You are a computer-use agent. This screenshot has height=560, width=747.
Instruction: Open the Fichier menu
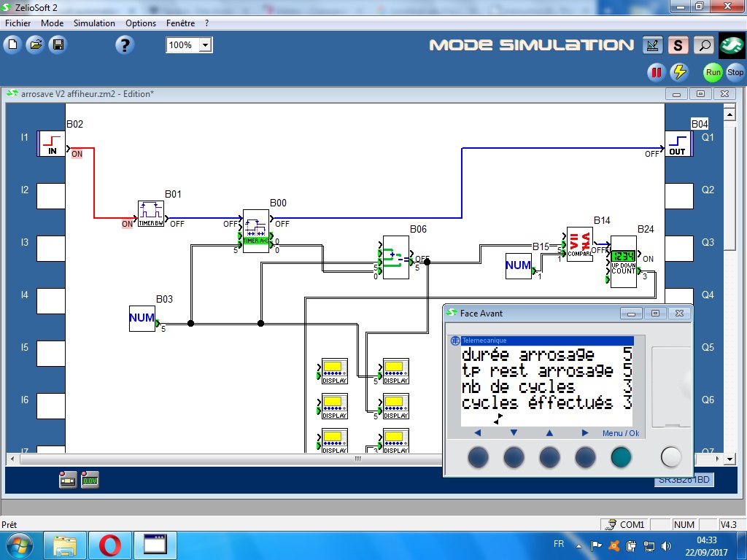(18, 23)
